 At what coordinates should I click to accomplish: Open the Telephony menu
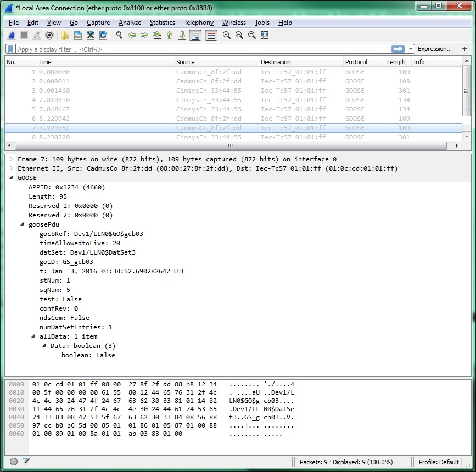coord(199,23)
